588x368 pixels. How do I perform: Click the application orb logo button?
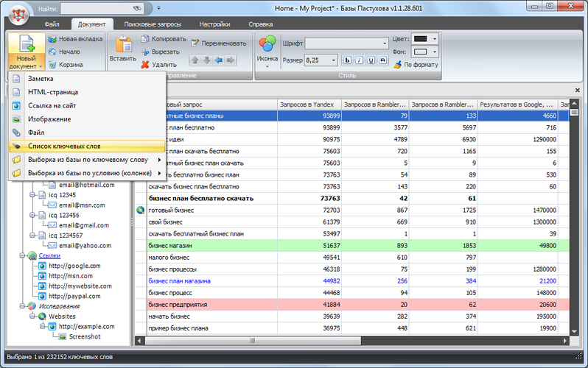click(x=18, y=15)
